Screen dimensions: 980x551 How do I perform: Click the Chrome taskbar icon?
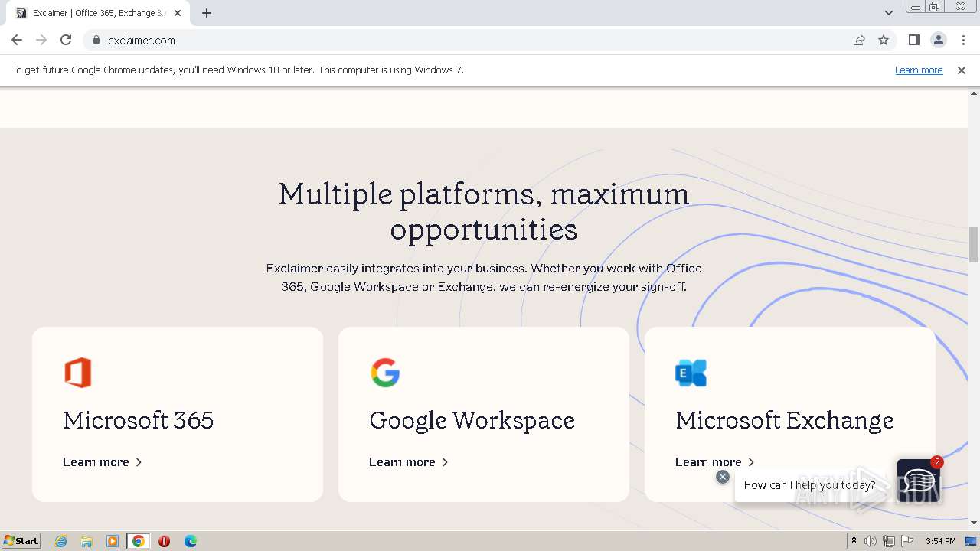pyautogui.click(x=139, y=541)
